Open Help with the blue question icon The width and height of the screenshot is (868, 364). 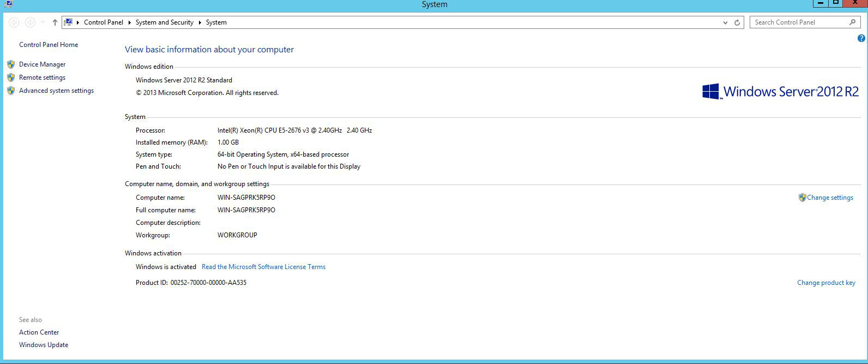tap(861, 38)
